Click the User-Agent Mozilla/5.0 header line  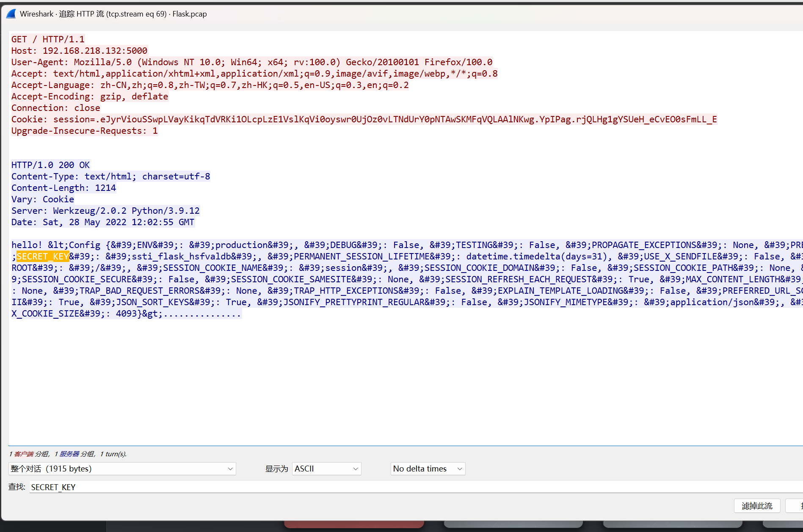251,62
